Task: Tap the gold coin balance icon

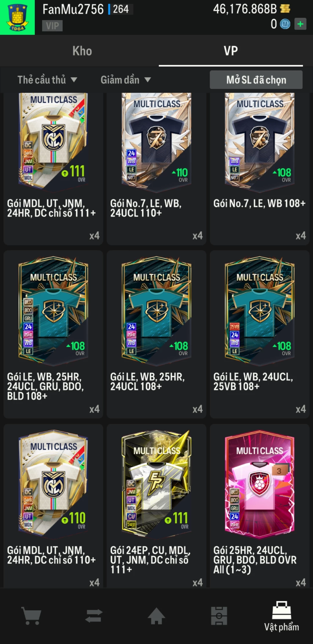Action: point(285,9)
